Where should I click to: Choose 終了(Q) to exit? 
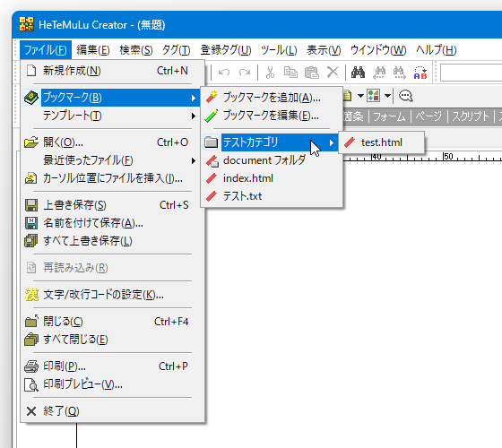(112, 411)
